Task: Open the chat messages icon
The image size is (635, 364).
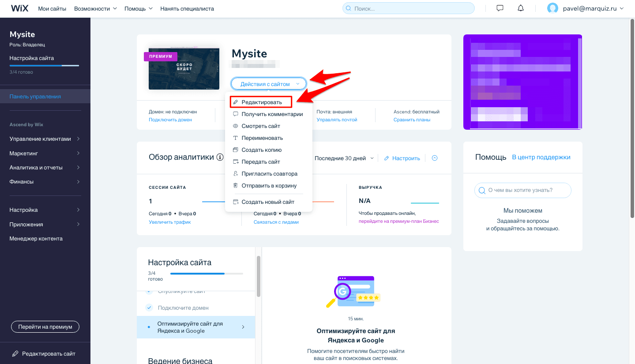Action: click(500, 8)
